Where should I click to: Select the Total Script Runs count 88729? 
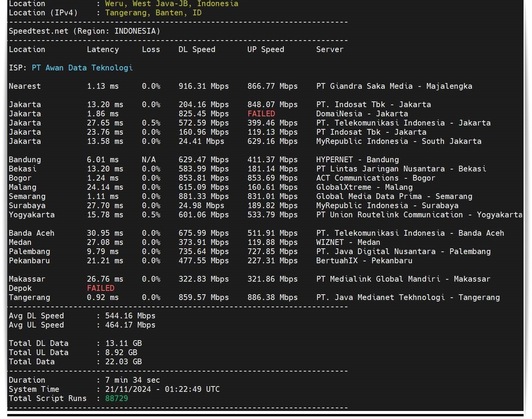pyautogui.click(x=117, y=398)
